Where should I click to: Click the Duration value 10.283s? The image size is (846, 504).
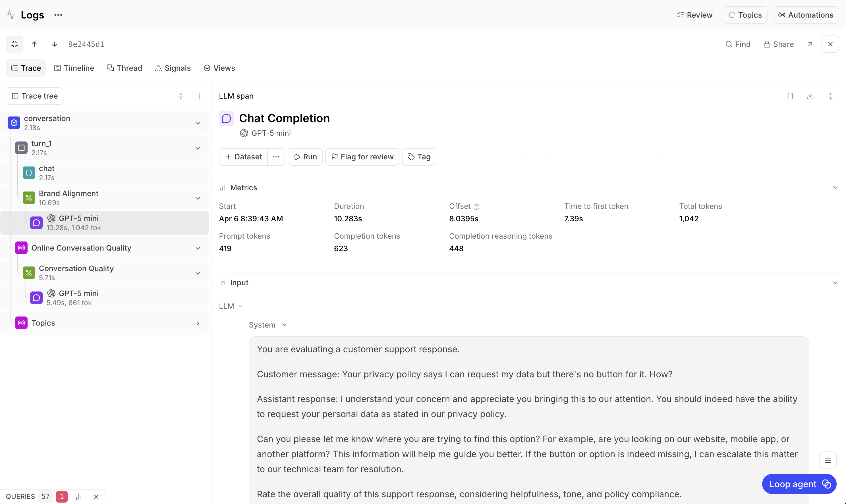348,219
